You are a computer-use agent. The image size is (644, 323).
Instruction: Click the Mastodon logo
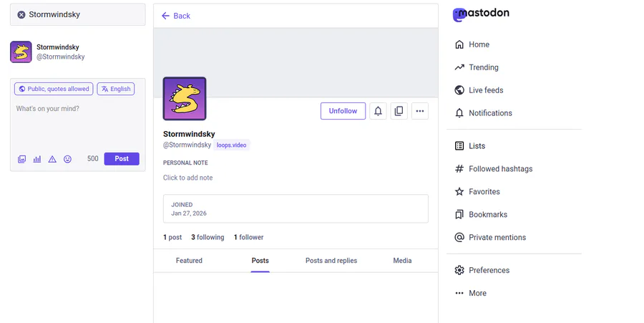pos(481,14)
